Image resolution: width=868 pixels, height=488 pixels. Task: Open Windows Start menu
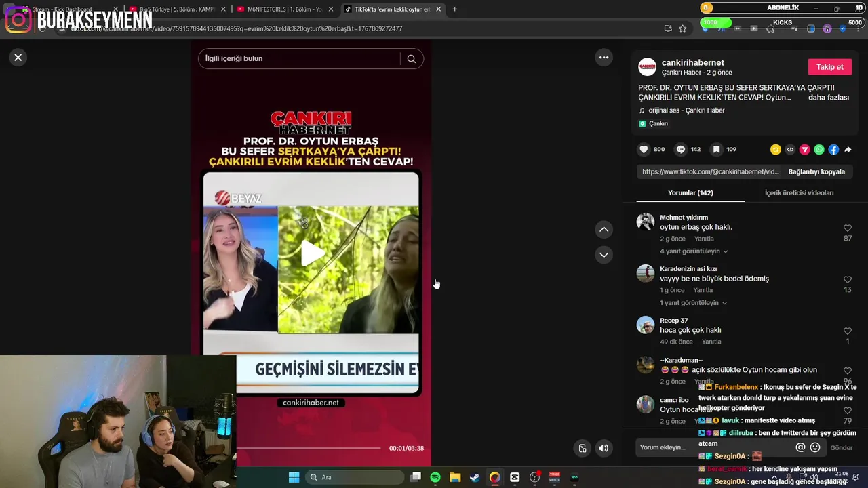(294, 477)
